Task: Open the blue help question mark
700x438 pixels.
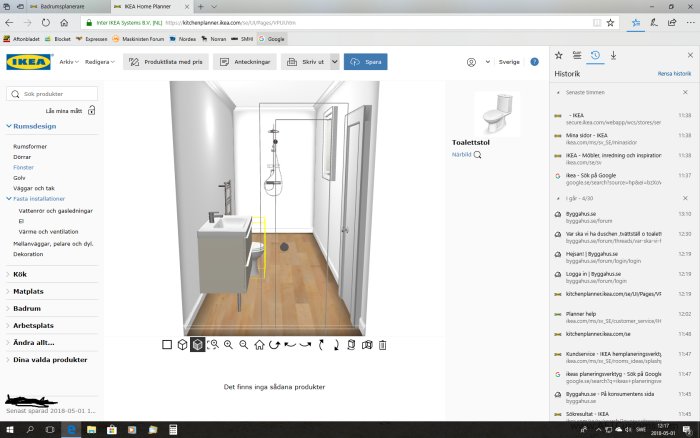Action: point(534,62)
